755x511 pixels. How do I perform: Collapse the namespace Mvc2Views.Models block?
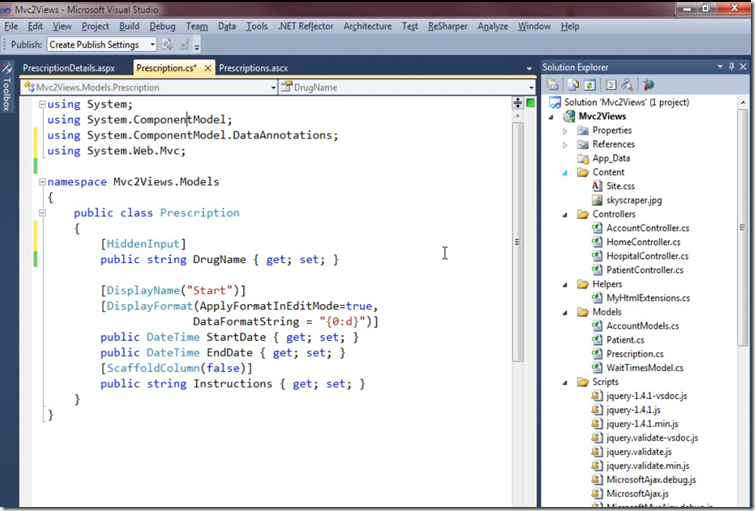(x=42, y=182)
